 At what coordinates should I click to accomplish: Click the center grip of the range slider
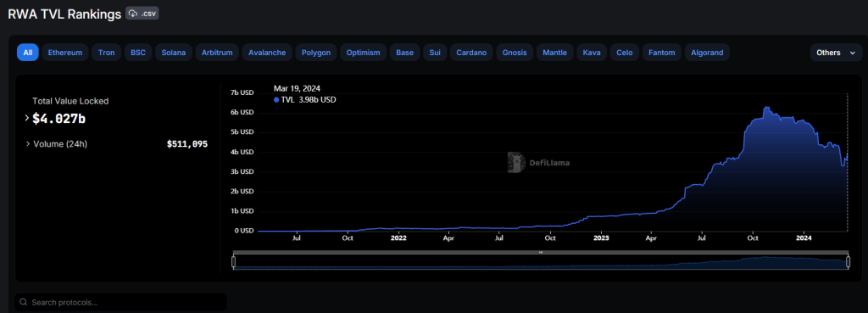[x=541, y=253]
